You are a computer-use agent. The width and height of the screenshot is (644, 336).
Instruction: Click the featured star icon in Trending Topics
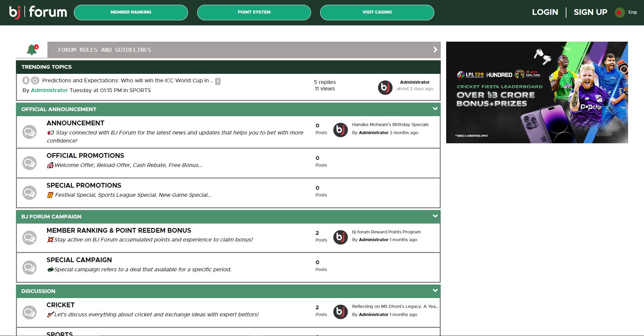point(35,80)
